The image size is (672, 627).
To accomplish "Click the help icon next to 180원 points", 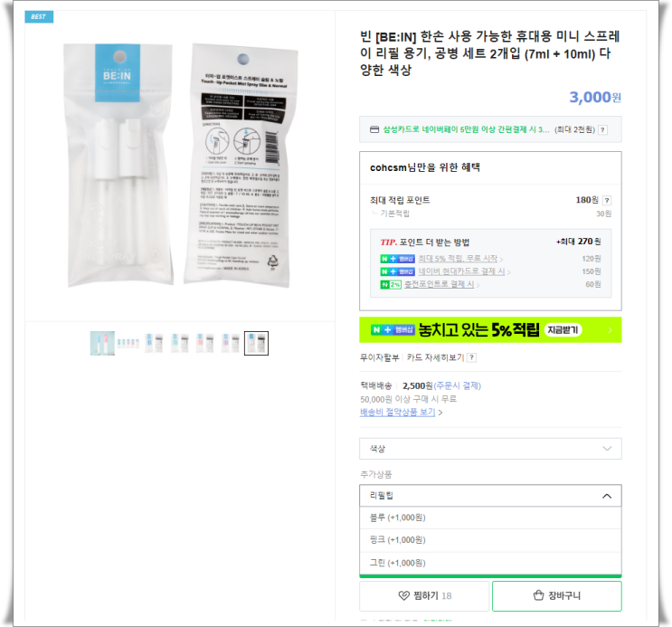I will [x=607, y=200].
